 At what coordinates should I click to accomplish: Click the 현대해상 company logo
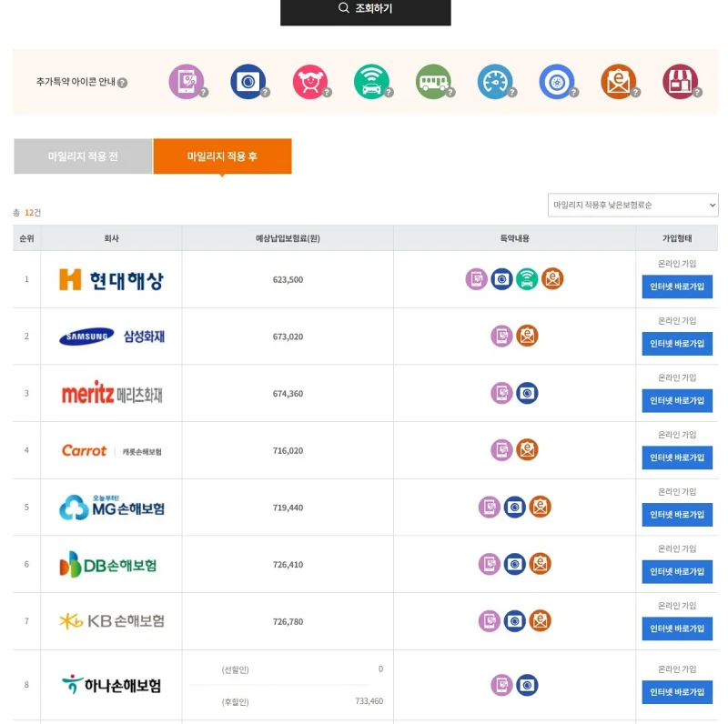point(111,279)
